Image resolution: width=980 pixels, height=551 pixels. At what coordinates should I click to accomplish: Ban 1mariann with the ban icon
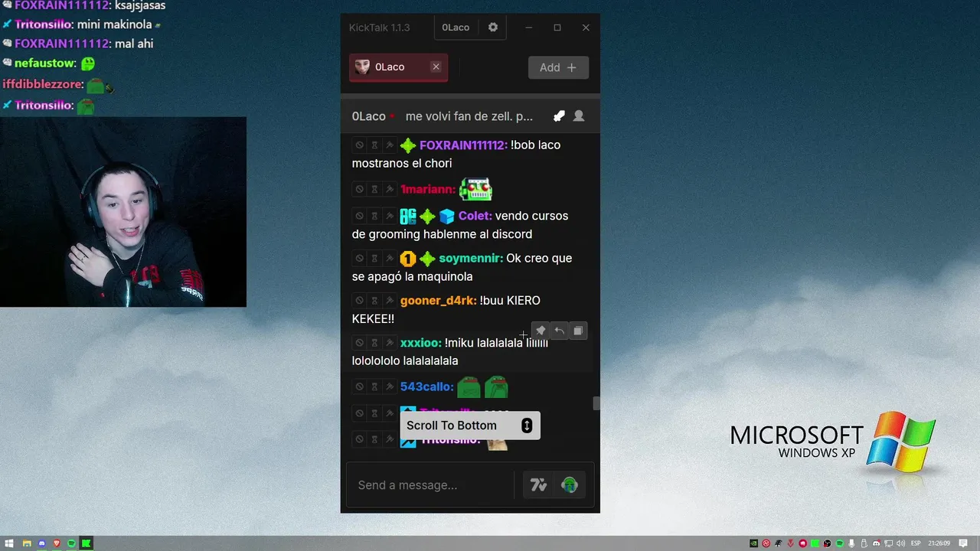[359, 189]
